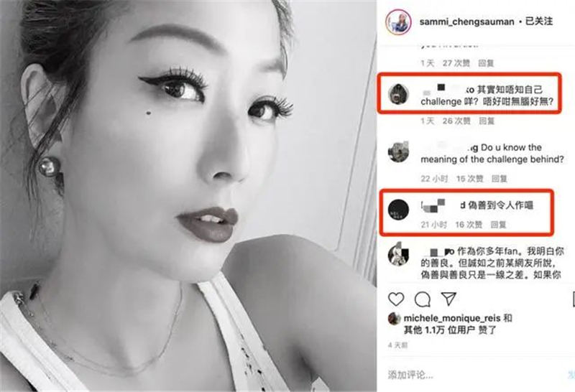Share the post with the paper plane icon
The image size is (575, 392).
tap(448, 299)
